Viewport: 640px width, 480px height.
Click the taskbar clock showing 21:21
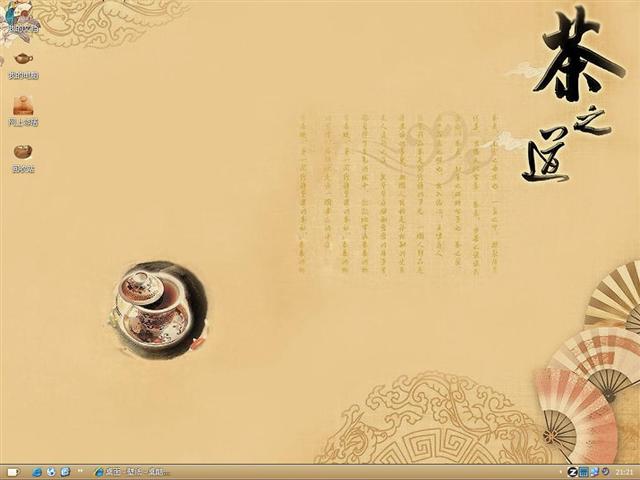[624, 472]
